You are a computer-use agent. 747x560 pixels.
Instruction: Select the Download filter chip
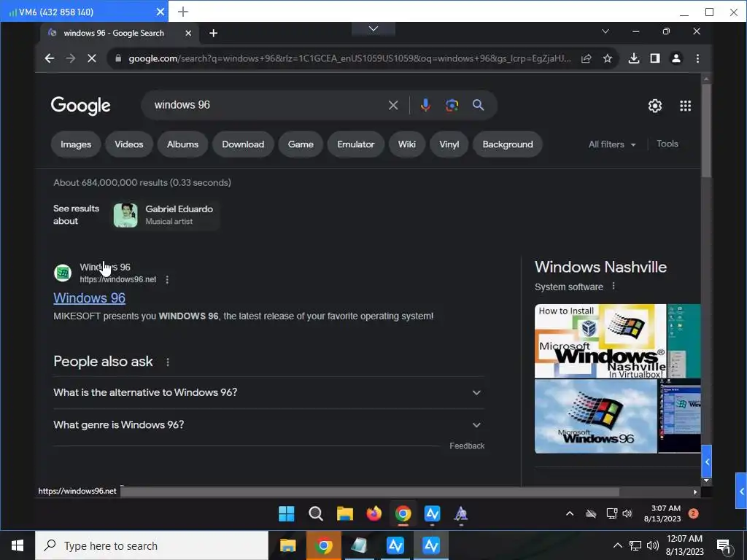(243, 144)
